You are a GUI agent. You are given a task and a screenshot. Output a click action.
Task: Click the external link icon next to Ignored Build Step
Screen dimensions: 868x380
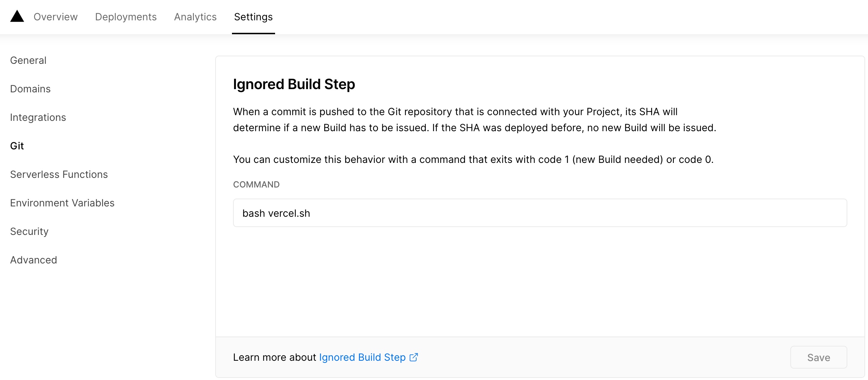tap(414, 357)
